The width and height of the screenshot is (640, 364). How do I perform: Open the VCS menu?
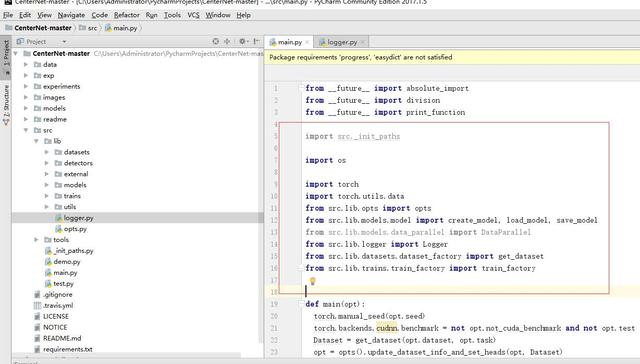[193, 15]
